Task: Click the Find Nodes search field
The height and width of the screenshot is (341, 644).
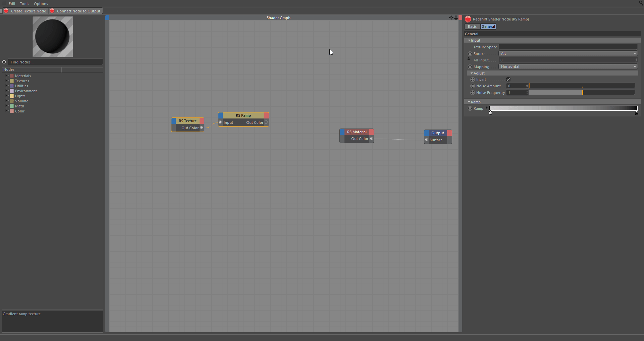Action: (55, 62)
